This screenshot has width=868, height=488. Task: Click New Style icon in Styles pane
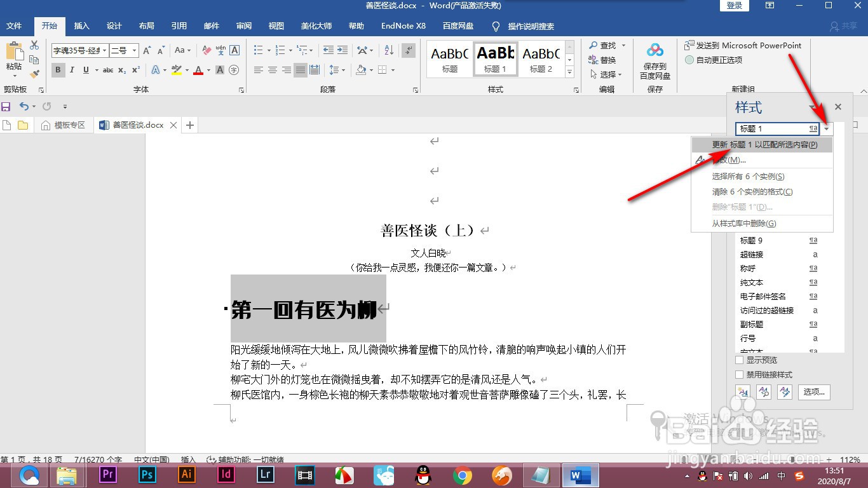pos(742,391)
